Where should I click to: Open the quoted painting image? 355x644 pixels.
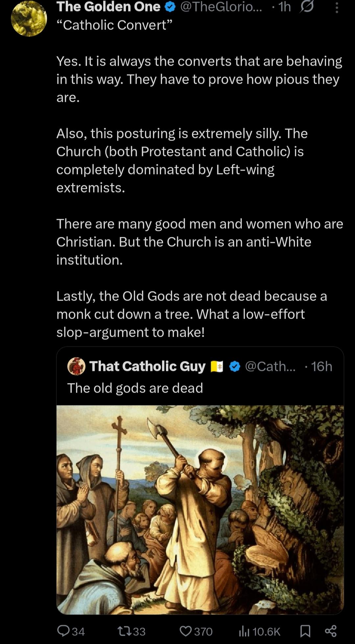coord(200,509)
